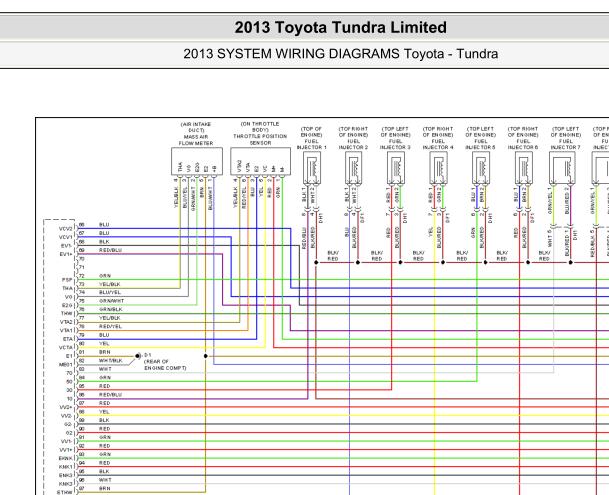Image resolution: width=609 pixels, height=495 pixels.
Task: Click the EV1+ terminal label
Action: (66, 254)
